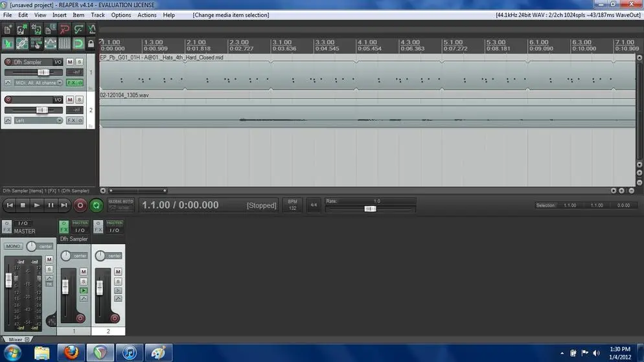644x362 pixels.
Task: Click the Undo toolbar icon
Action: [x=64, y=29]
